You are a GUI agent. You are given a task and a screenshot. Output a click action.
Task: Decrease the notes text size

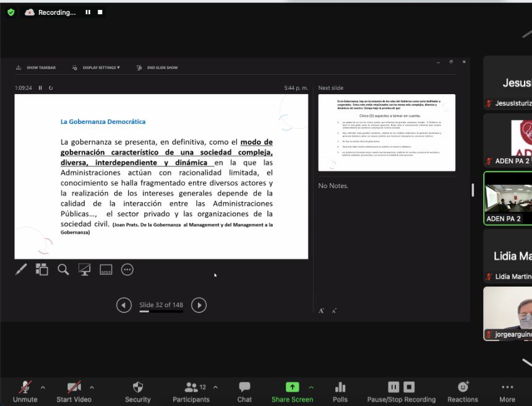pyautogui.click(x=334, y=311)
